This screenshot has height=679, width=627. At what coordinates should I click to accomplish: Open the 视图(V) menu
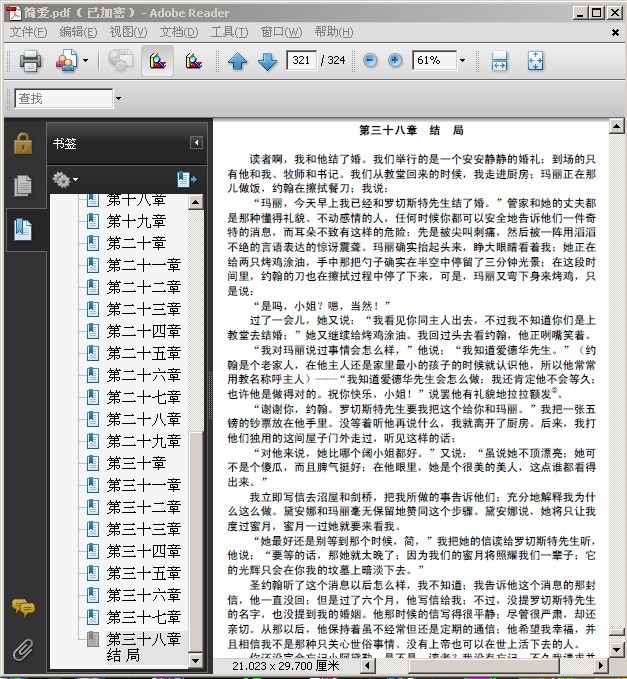pos(128,32)
